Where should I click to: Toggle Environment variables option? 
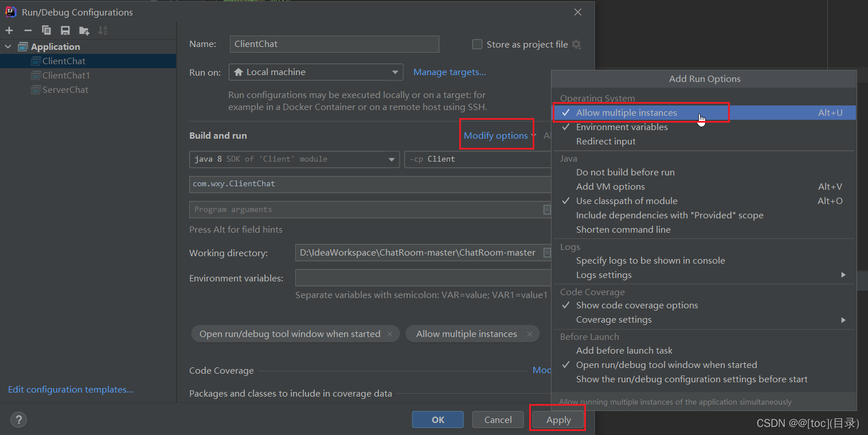(704, 127)
